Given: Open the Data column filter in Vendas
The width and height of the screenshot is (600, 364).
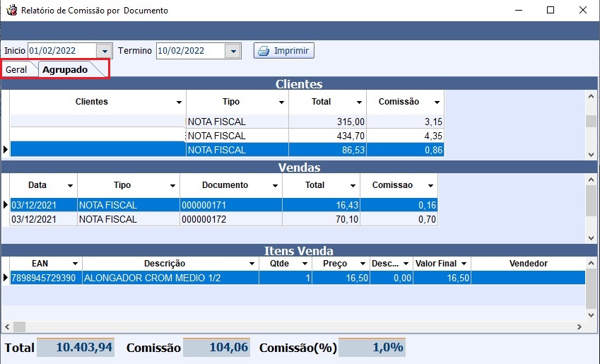Looking at the screenshot, I should [x=69, y=186].
